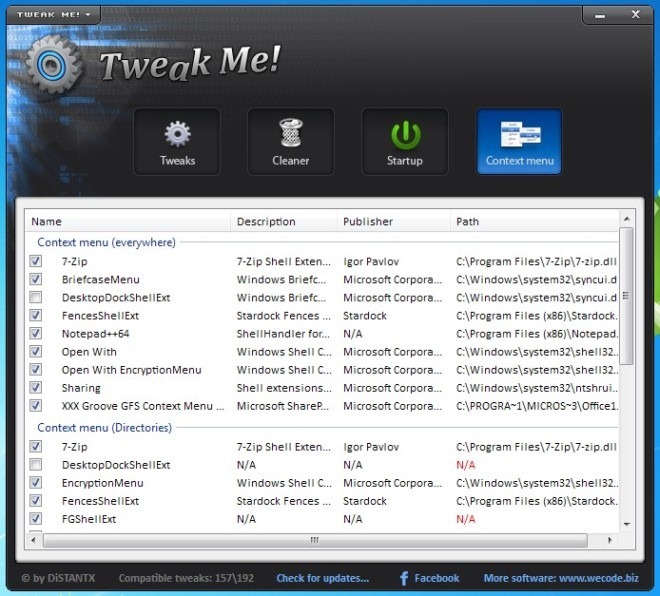Sort list by Path column header
Screen dimensions: 660x596
[x=535, y=221]
